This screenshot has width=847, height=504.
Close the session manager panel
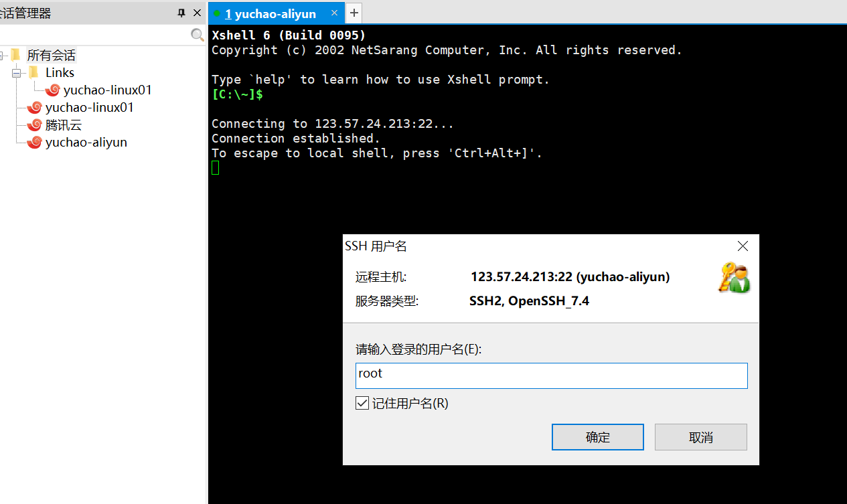click(x=197, y=13)
